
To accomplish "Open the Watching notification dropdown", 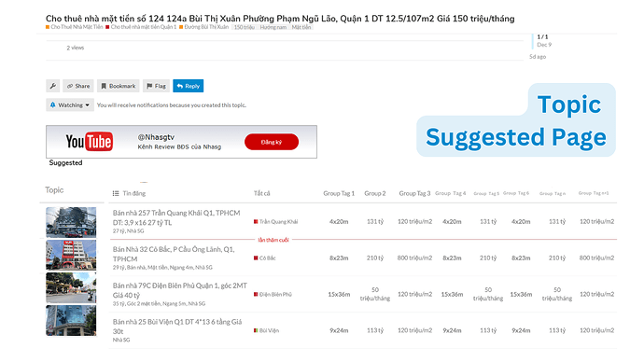I will pos(70,105).
